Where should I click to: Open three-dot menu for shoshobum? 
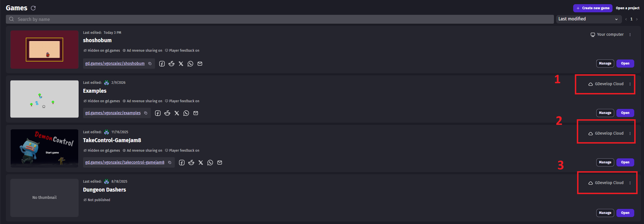[630, 35]
